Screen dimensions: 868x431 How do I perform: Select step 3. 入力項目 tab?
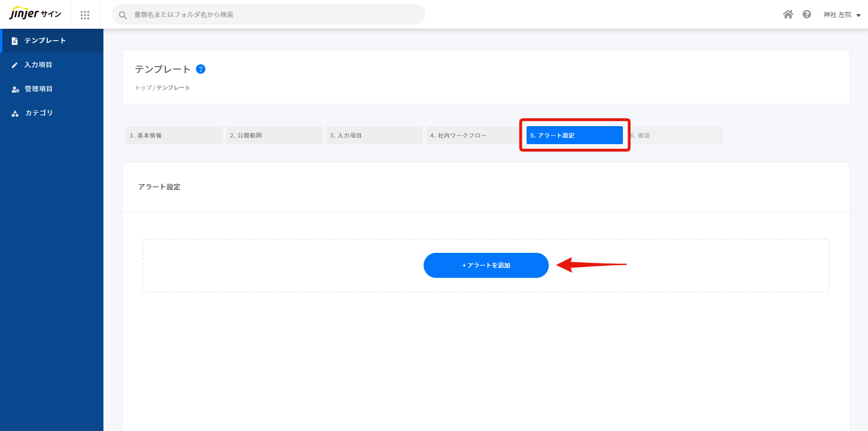374,135
